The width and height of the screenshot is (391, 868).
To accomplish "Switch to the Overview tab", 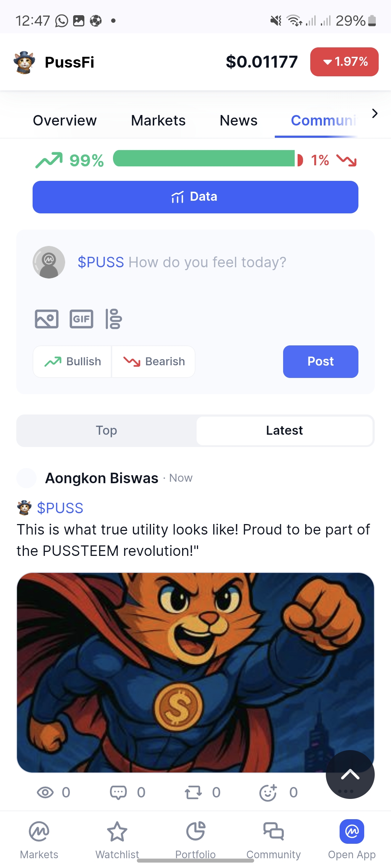I will coord(65,120).
